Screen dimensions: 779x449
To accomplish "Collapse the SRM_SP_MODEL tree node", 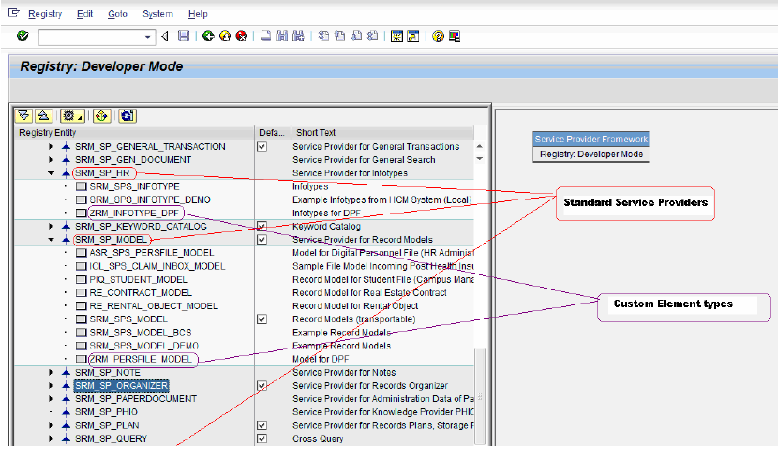I will coord(51,240).
